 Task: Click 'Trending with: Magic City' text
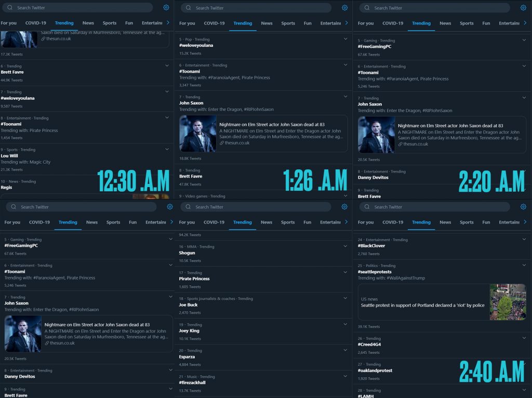[25, 162]
